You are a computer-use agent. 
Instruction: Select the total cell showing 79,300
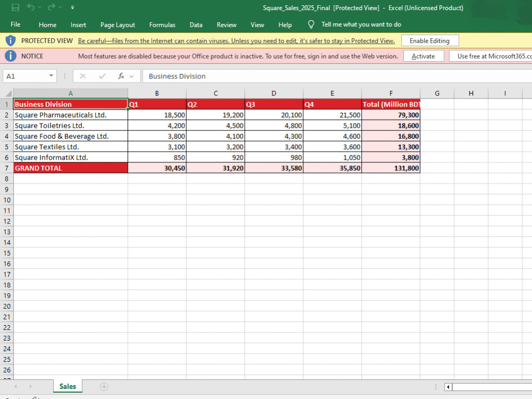coord(391,115)
